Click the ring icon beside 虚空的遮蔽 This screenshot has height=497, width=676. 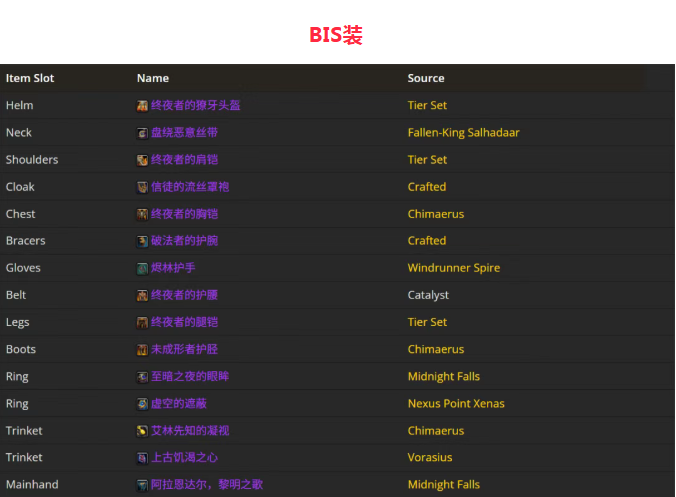[142, 404]
